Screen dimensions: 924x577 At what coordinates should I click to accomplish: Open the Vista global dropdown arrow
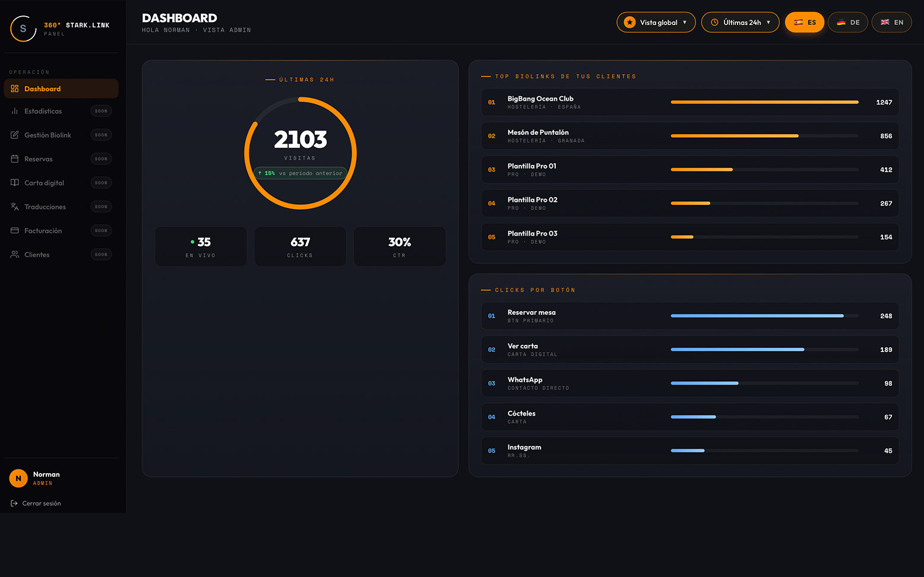(685, 23)
